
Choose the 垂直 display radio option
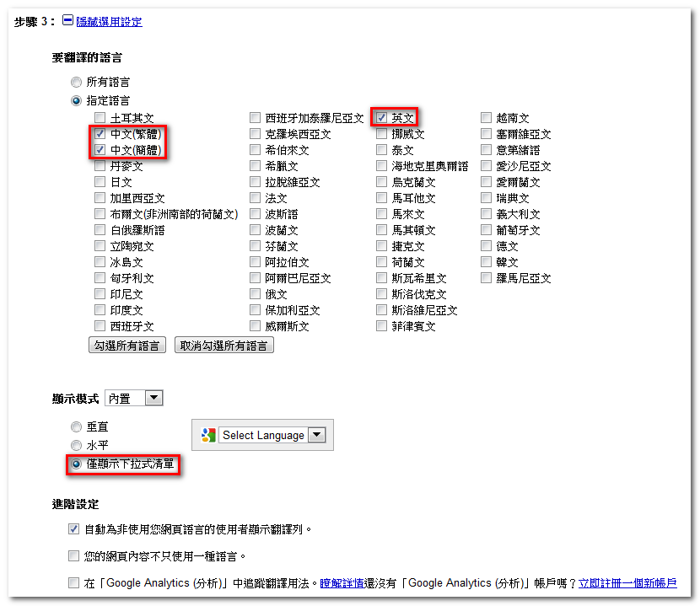[x=77, y=427]
